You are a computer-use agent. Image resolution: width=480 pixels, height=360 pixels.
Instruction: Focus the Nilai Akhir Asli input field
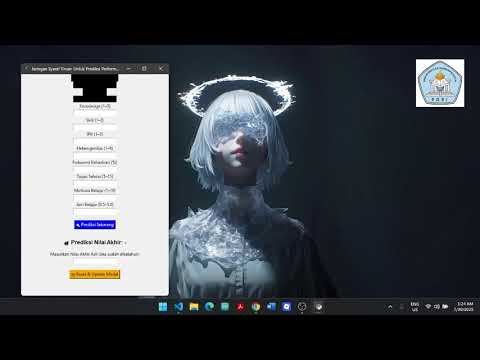(95, 261)
